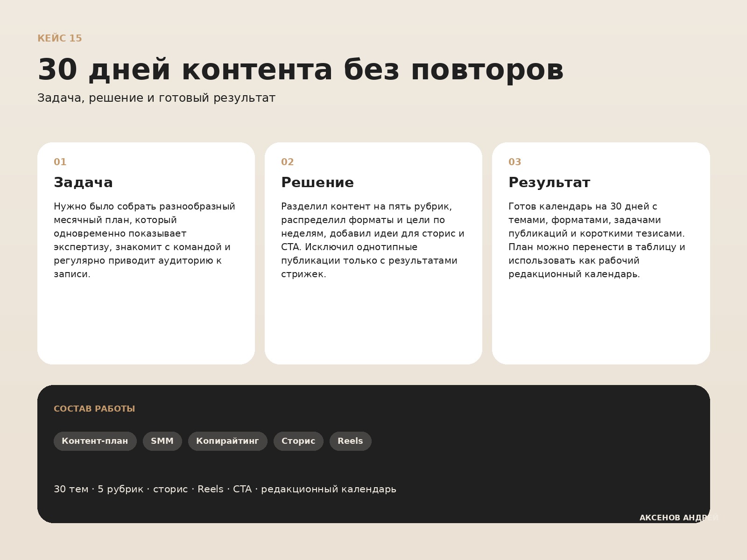Click the Решение card heading
Screen dimensions: 747x560
(317, 182)
